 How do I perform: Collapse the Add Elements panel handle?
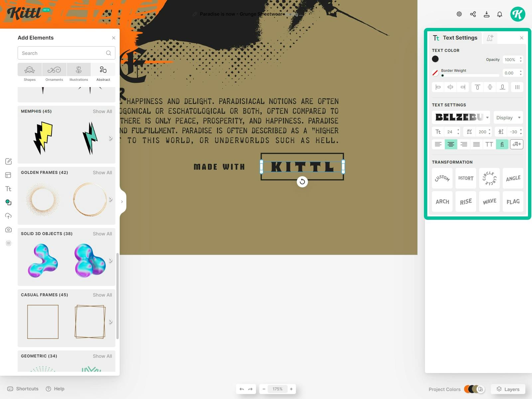click(122, 201)
